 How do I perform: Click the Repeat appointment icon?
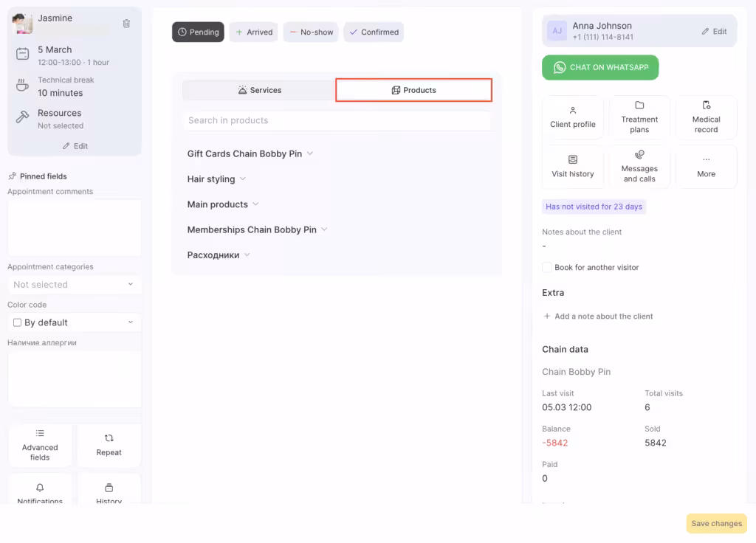109,445
